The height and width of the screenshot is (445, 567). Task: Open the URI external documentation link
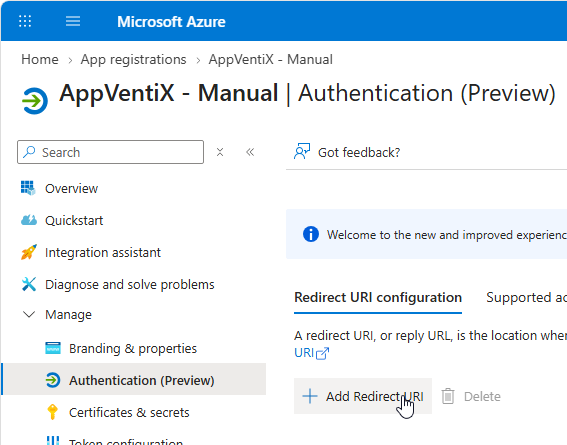311,353
